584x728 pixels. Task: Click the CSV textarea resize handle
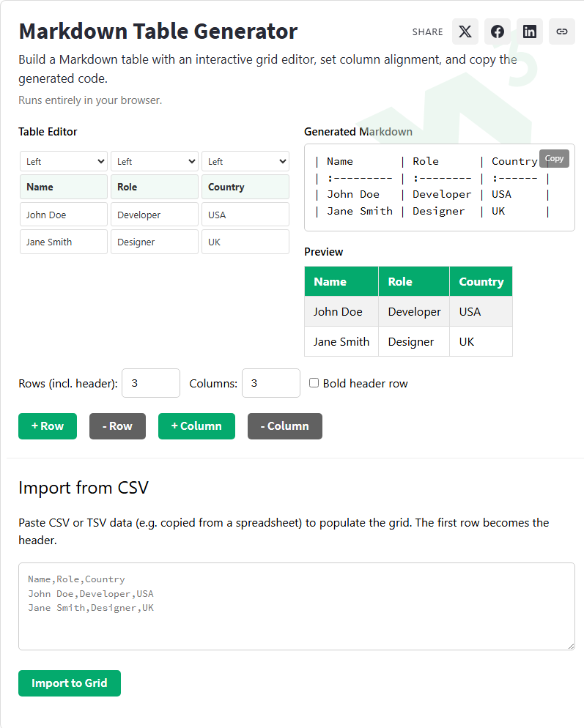pyautogui.click(x=571, y=646)
